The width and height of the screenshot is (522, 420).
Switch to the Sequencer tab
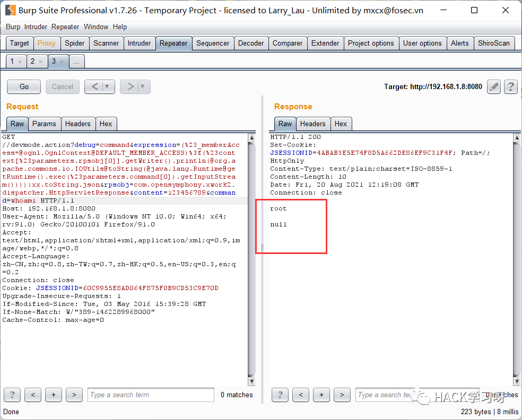point(213,43)
